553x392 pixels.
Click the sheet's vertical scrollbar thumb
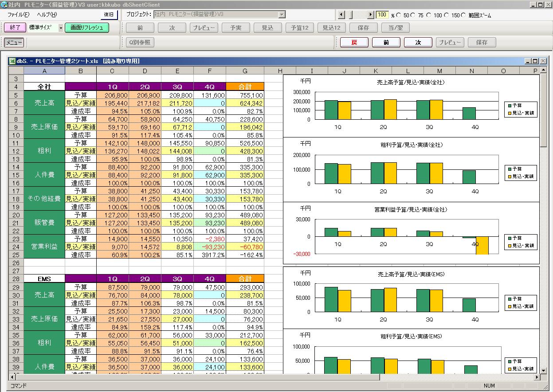pos(544,111)
